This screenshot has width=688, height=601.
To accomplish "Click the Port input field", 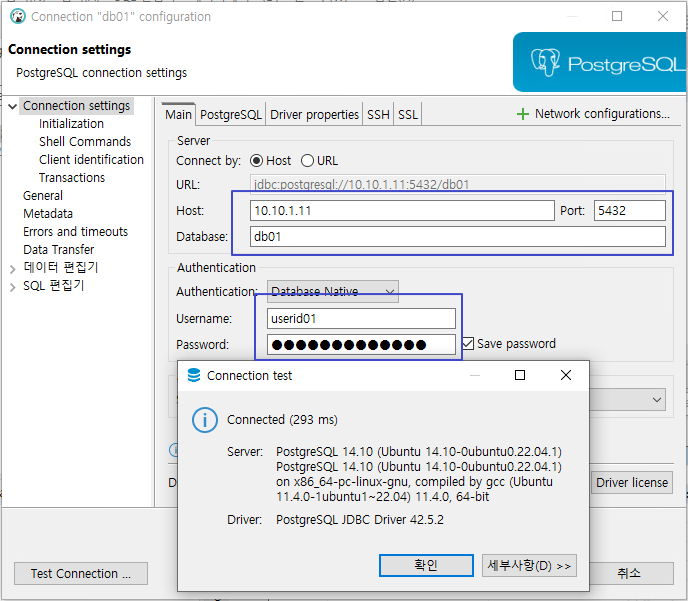I will [630, 211].
